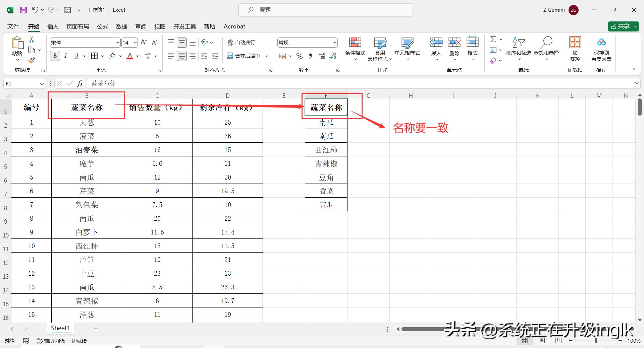644x348 pixels.
Task: Expand the formula bar
Action: tap(636, 83)
